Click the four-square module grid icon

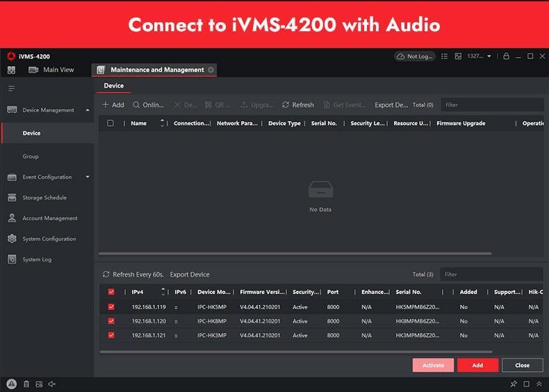coord(11,70)
